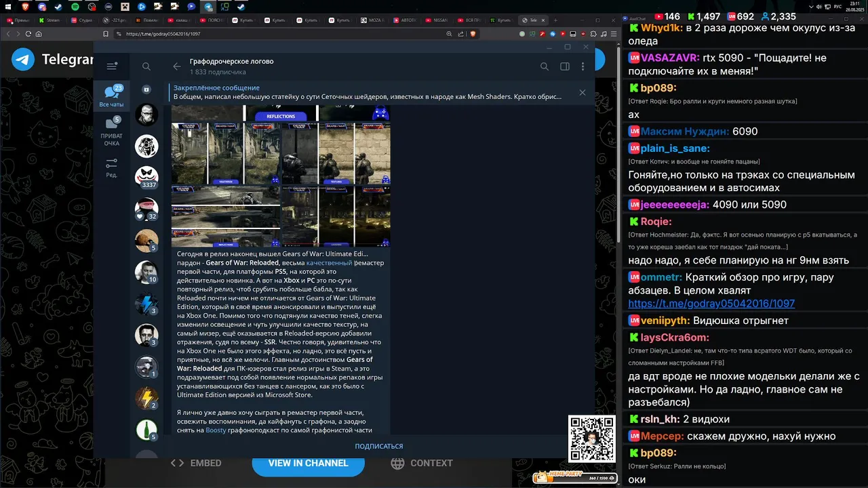868x488 pixels.
Task: Open the REFLECTIONS comparison image
Action: click(x=280, y=113)
